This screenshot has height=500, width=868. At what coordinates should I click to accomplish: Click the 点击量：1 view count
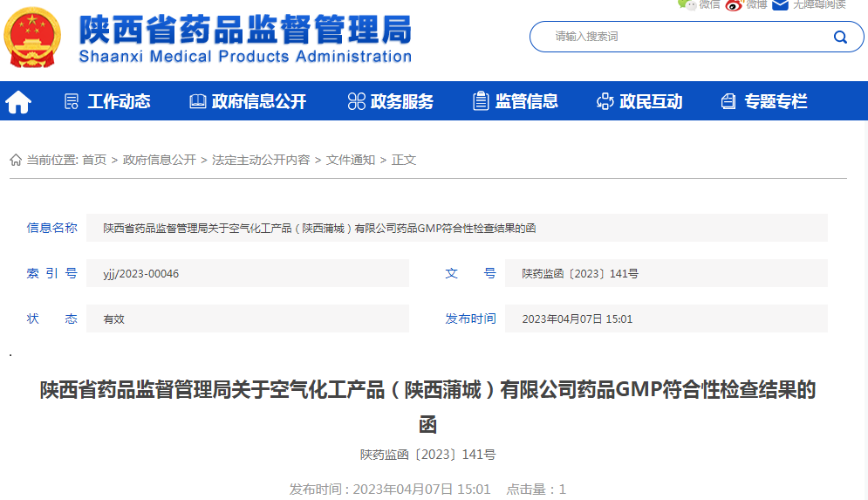[x=536, y=489]
